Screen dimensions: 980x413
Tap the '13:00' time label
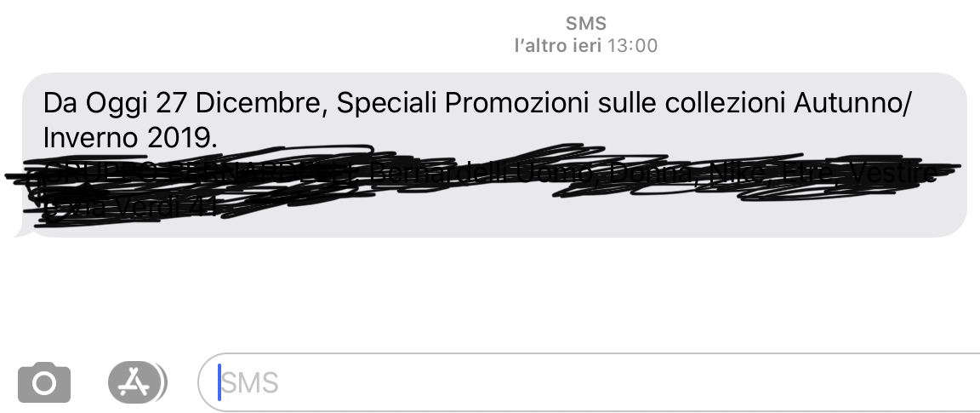point(633,46)
